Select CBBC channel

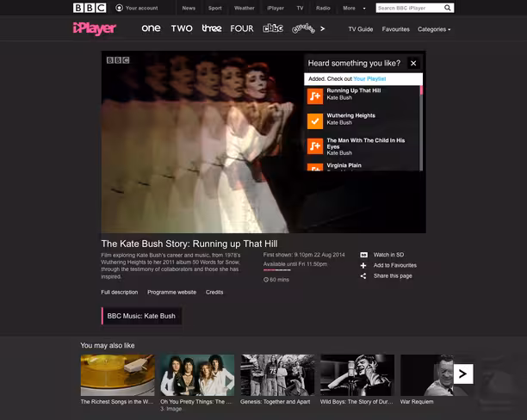(x=273, y=28)
